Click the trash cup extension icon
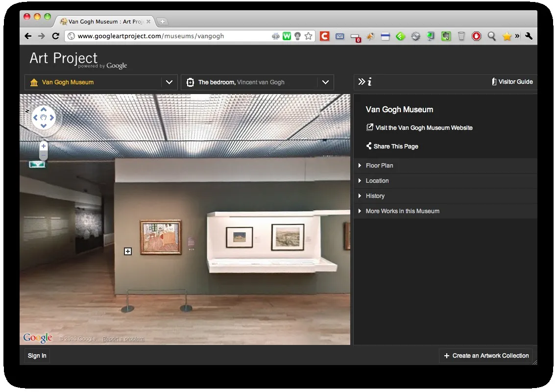Screen dimensions: 557x392 [461, 36]
